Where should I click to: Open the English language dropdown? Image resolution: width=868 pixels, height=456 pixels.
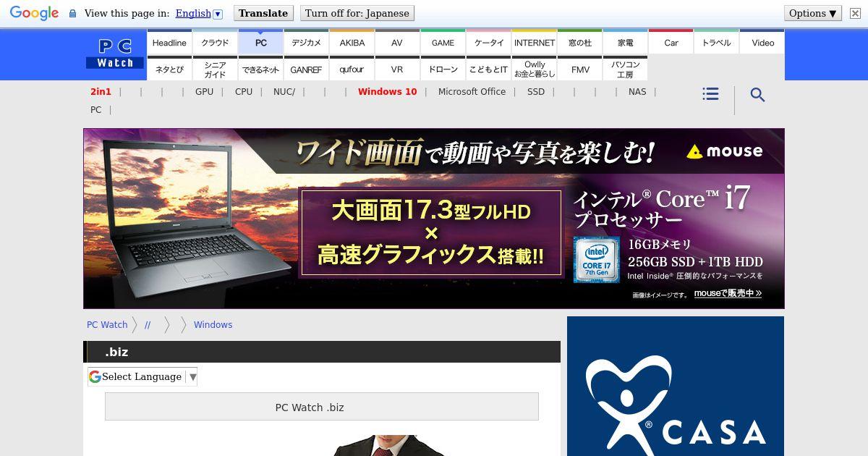[x=199, y=13]
